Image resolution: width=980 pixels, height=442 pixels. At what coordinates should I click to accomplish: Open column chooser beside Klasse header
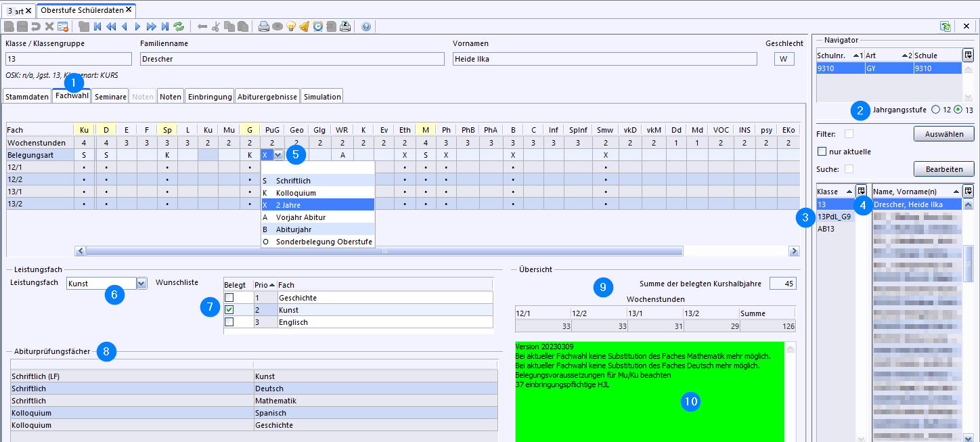861,191
